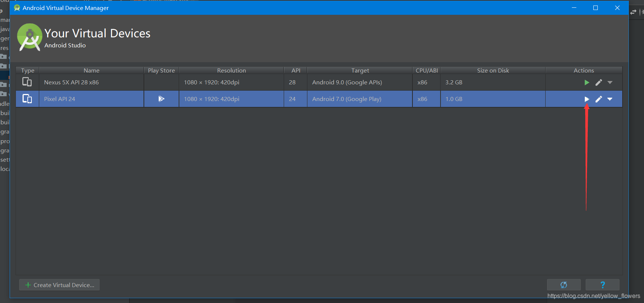Close the Android Virtual Device Manager window
Viewport: 644px width, 303px height.
point(617,8)
